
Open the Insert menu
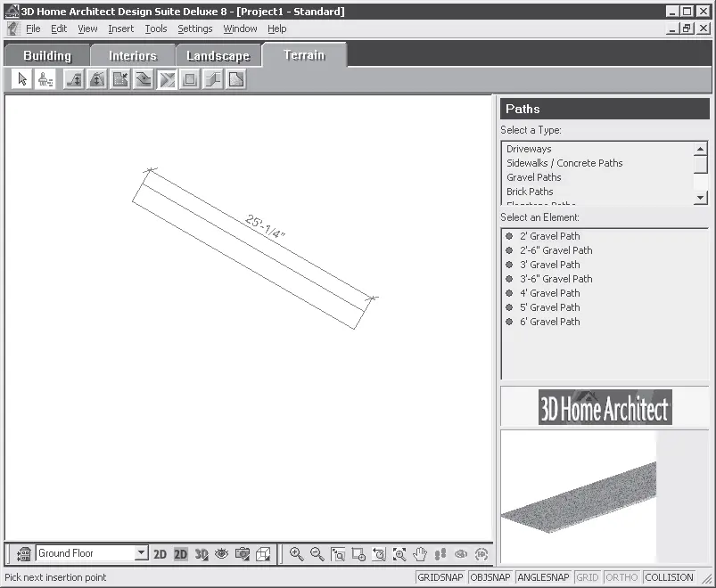(121, 29)
